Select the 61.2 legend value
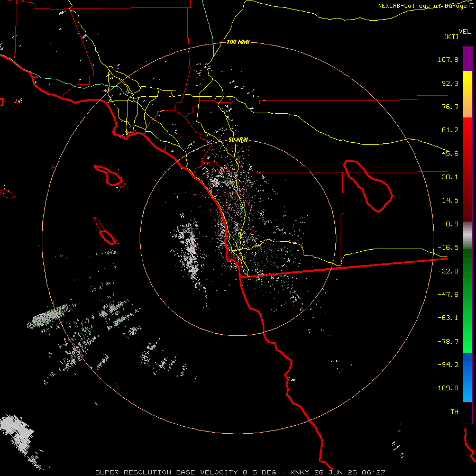The width and height of the screenshot is (476, 476). point(450,130)
